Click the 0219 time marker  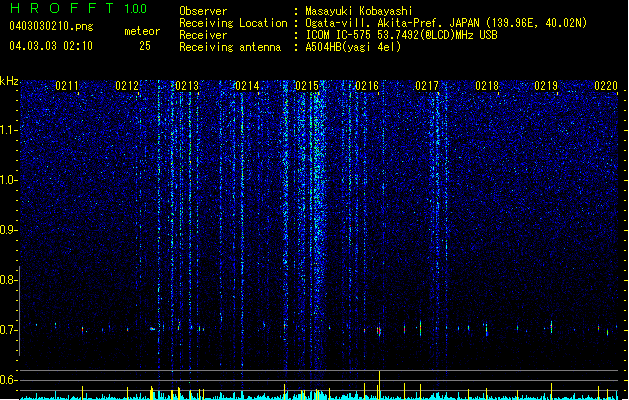(546, 86)
